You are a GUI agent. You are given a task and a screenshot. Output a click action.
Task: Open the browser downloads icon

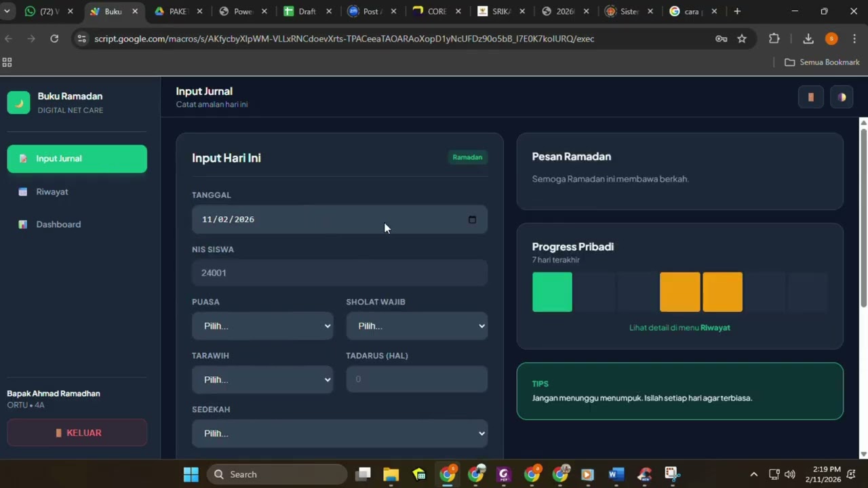pyautogui.click(x=808, y=39)
